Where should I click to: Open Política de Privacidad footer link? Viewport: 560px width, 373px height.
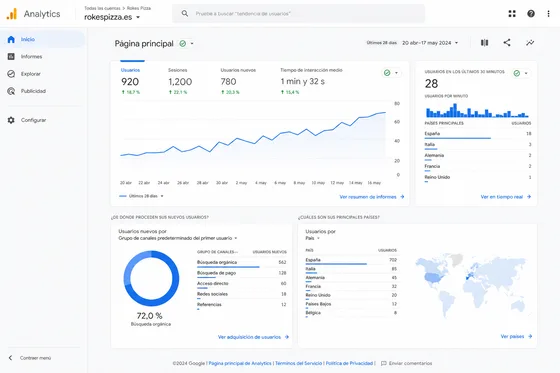[x=349, y=363]
